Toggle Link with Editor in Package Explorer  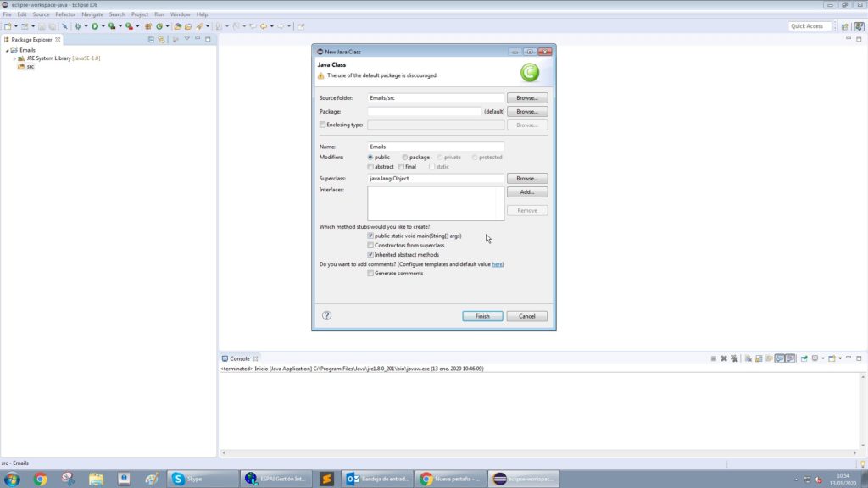point(162,40)
